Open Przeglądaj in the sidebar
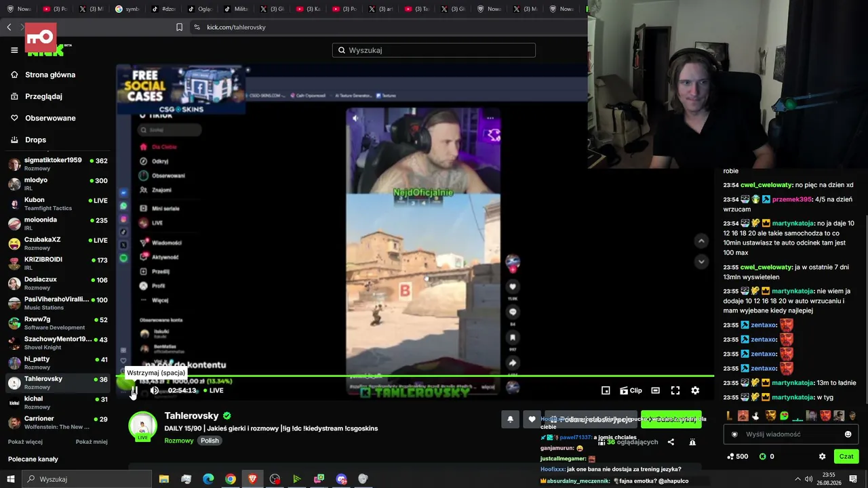The width and height of the screenshot is (868, 488). tap(43, 96)
